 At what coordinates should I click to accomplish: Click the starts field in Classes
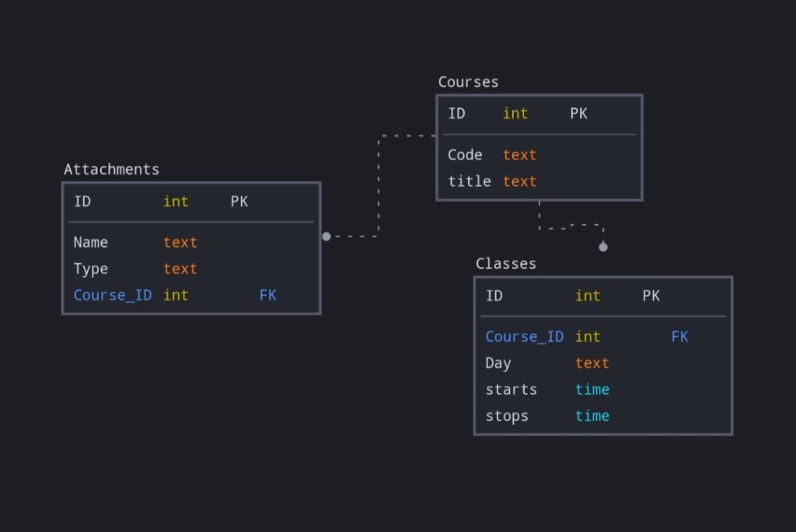(x=511, y=389)
